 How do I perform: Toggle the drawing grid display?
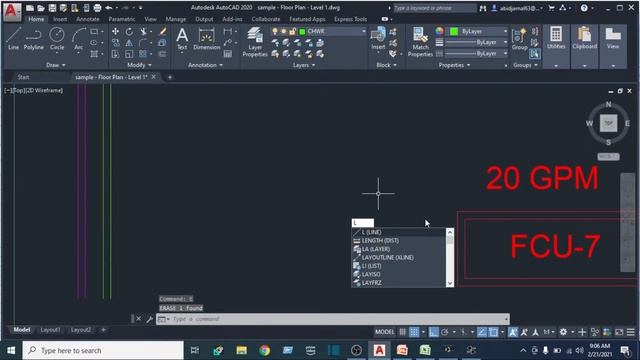(x=402, y=332)
